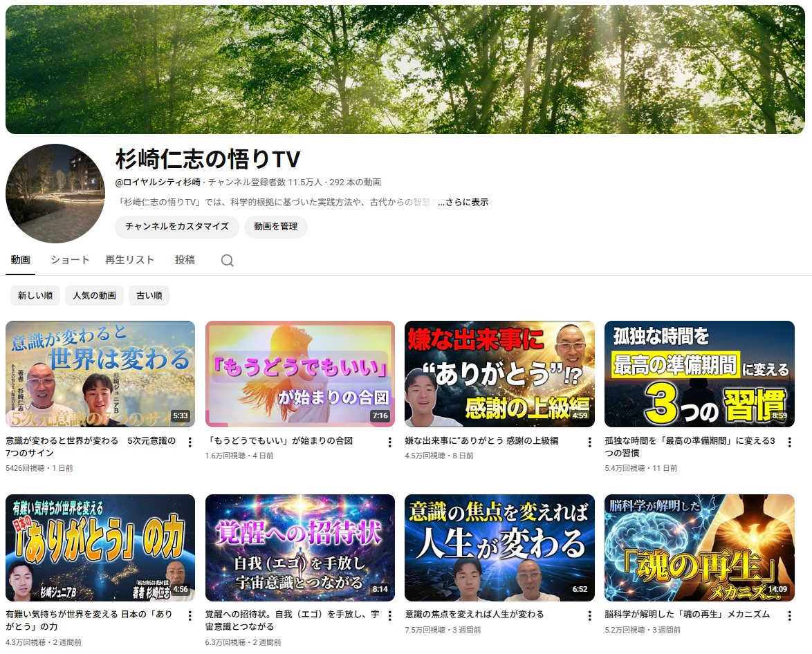Open the 再生リスト tab

[129, 261]
